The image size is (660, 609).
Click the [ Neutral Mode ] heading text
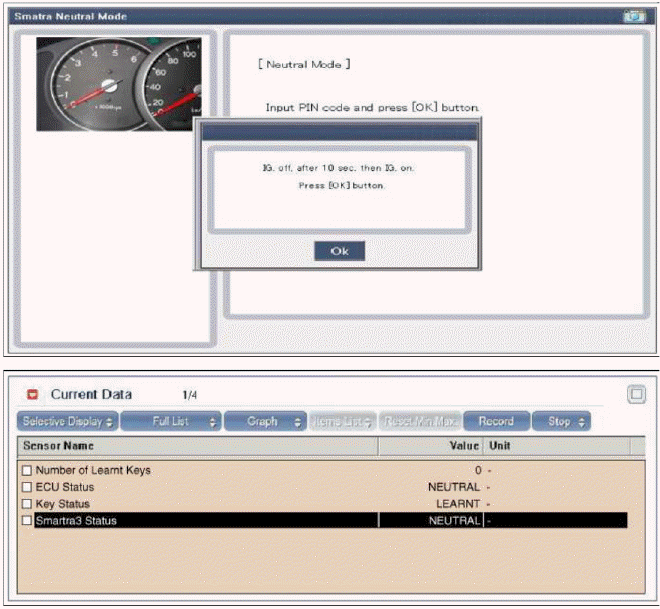coord(304,64)
